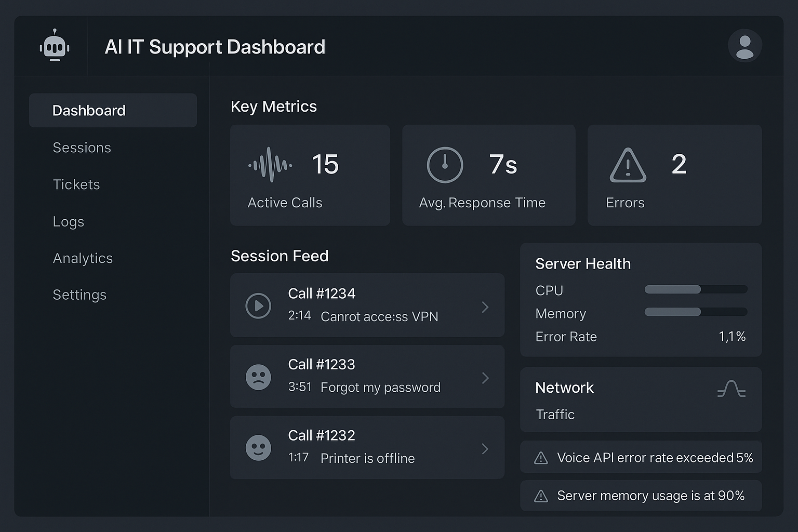Click the clock icon on Avg Response Time
Image resolution: width=798 pixels, height=532 pixels.
pos(445,165)
